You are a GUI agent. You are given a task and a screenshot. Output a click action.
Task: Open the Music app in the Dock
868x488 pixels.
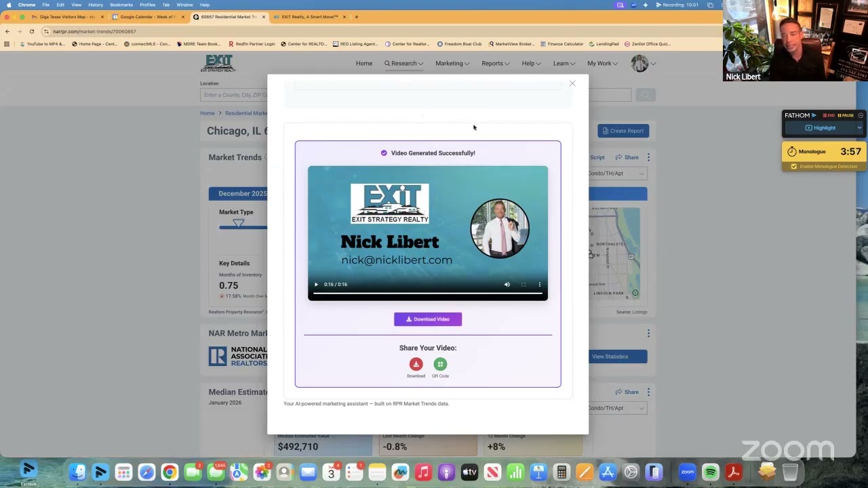click(423, 472)
